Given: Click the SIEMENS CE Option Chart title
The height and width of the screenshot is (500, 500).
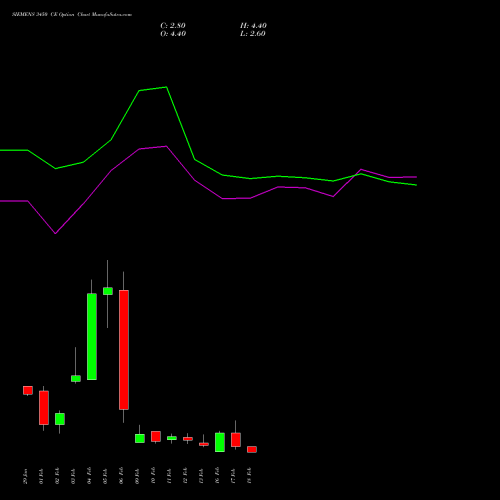Looking at the screenshot, I should click(x=72, y=15).
